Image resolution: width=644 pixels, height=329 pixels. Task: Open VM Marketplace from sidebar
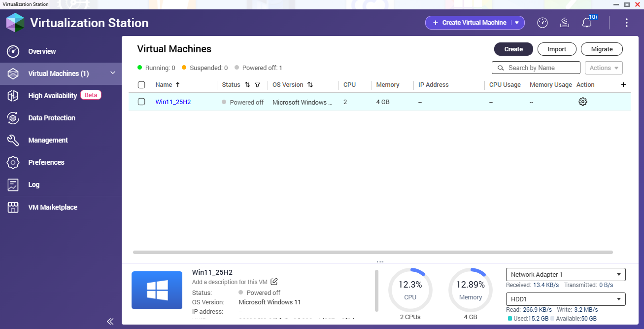tap(52, 207)
